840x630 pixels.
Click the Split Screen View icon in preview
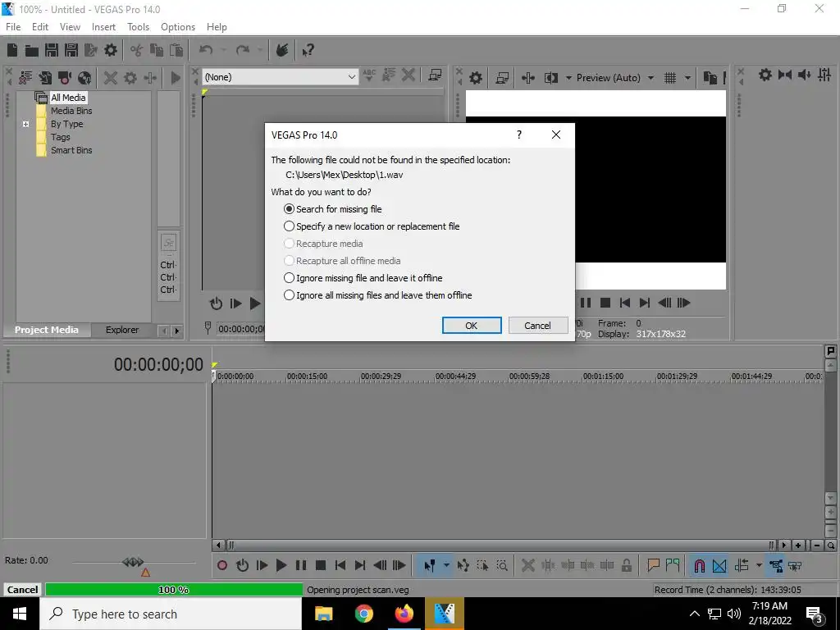pos(550,78)
